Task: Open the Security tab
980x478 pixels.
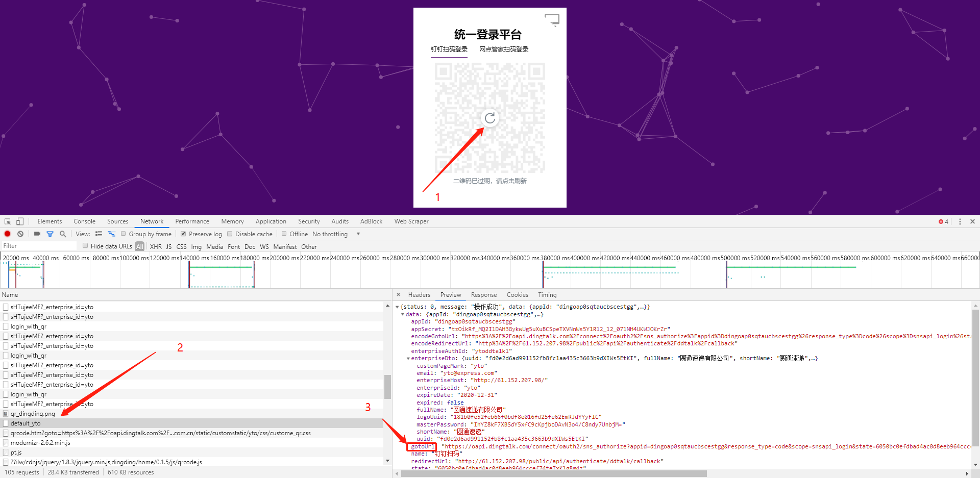Action: click(309, 221)
